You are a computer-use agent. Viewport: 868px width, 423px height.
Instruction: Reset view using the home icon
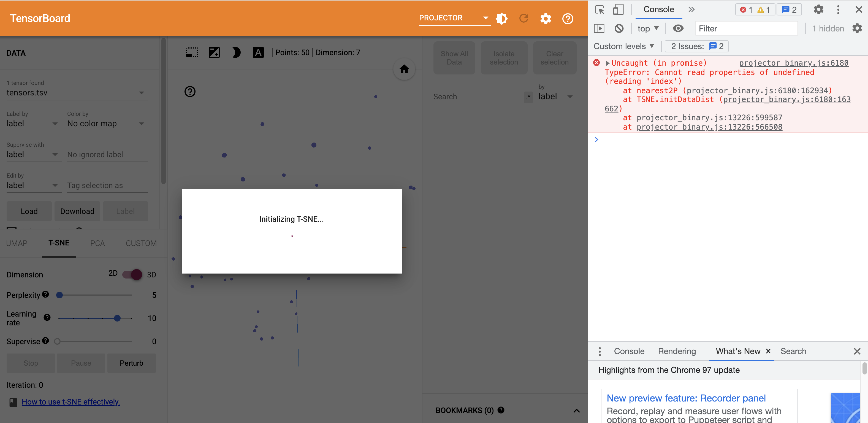pos(404,69)
